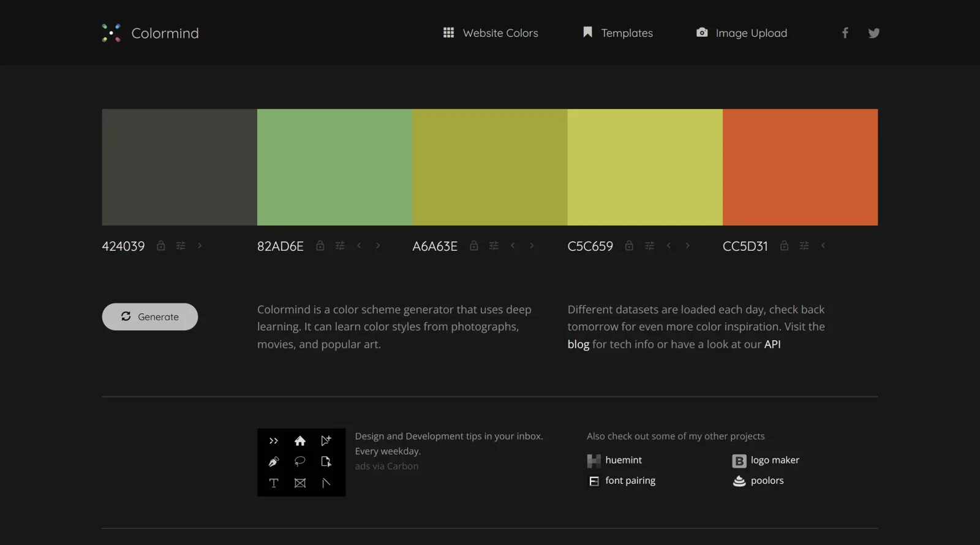980x545 pixels.
Task: Open the blog link
Action: pos(578,345)
